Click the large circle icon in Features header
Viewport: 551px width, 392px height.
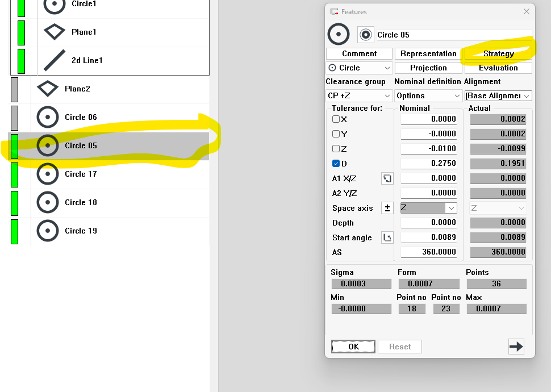[x=339, y=35]
